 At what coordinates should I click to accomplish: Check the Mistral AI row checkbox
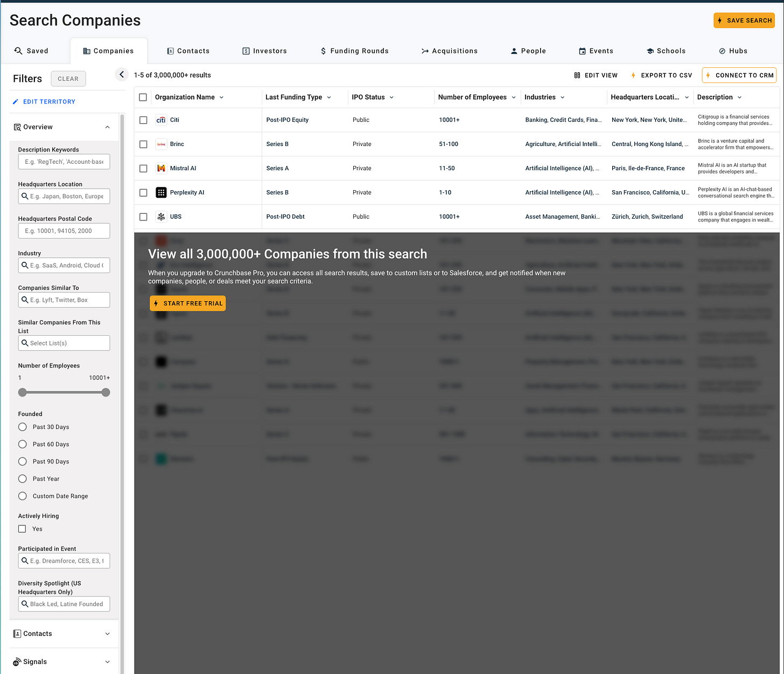click(x=143, y=169)
